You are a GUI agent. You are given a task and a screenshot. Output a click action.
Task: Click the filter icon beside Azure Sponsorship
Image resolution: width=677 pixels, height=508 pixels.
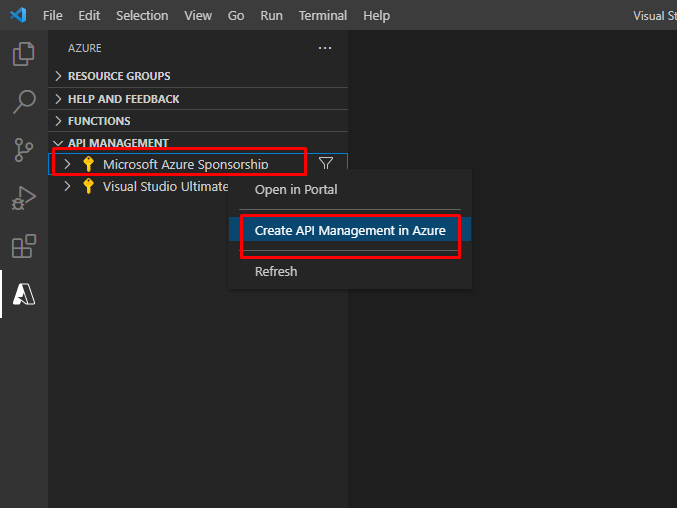pos(326,163)
